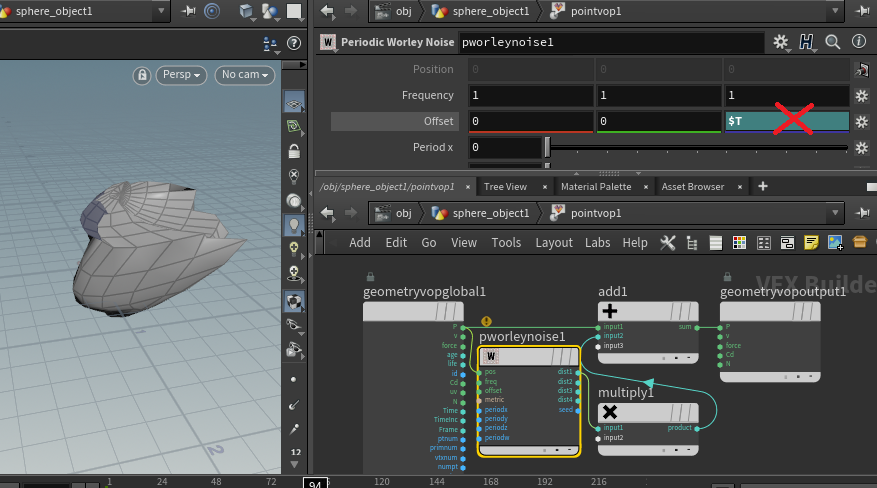Open the Add menu in network editor
Viewport: 877px width, 488px height.
coord(360,243)
